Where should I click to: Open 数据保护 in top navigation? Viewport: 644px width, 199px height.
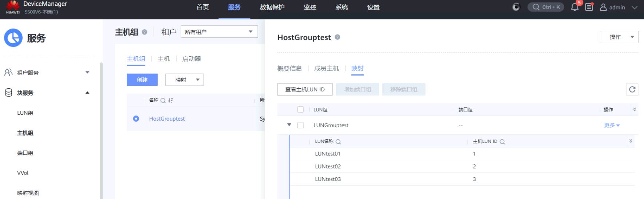pyautogui.click(x=272, y=7)
